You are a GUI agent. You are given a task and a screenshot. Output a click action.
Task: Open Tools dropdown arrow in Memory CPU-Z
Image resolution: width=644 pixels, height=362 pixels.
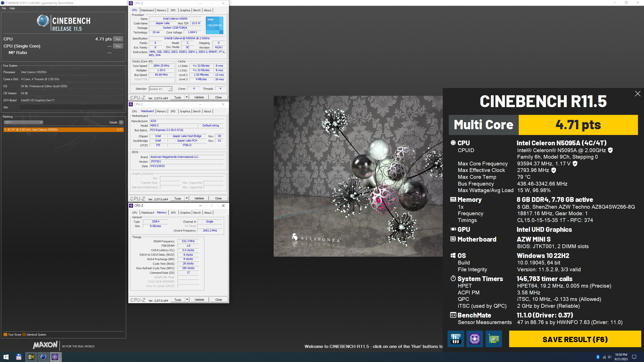(x=187, y=300)
